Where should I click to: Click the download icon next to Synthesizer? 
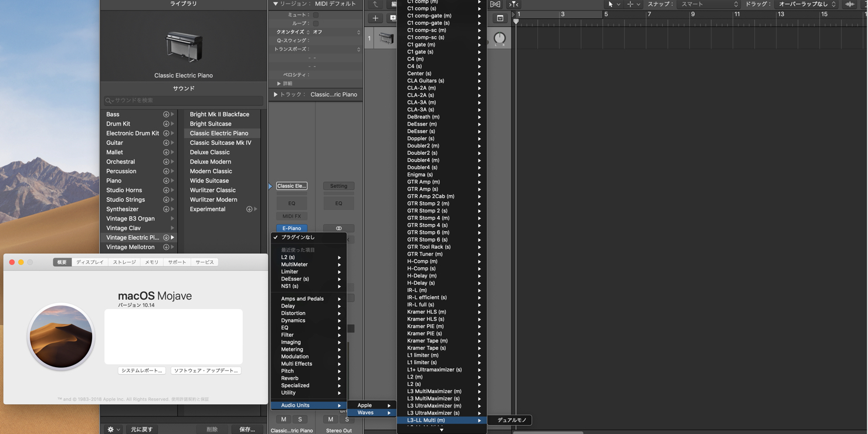(x=166, y=209)
